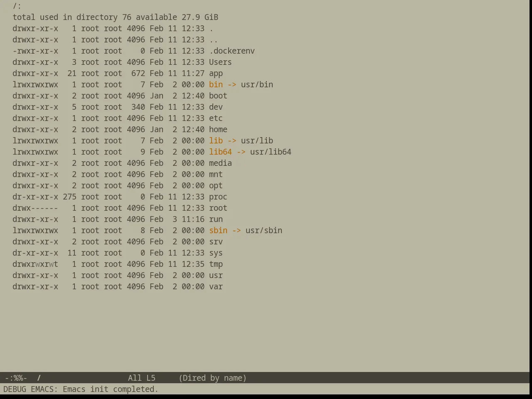Click the 'drwx------' permissions of root
Image resolution: width=532 pixels, height=399 pixels.
(x=35, y=208)
